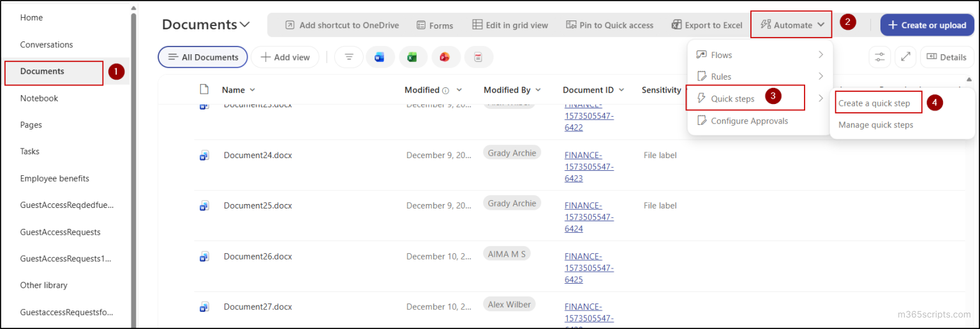Image resolution: width=980 pixels, height=329 pixels.
Task: Open view options sliders icon
Action: 880,57
